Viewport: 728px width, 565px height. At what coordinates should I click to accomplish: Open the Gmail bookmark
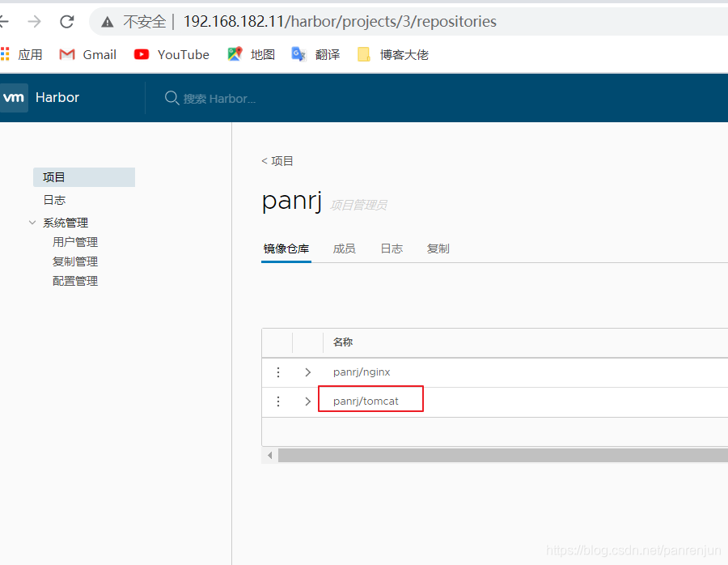pos(87,55)
